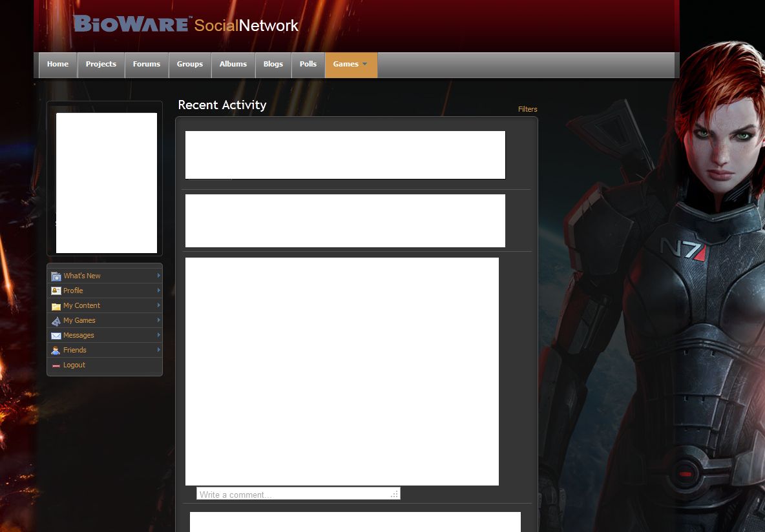Viewport: 765px width, 532px height.
Task: Click the Recent Activity heading
Action: point(222,105)
